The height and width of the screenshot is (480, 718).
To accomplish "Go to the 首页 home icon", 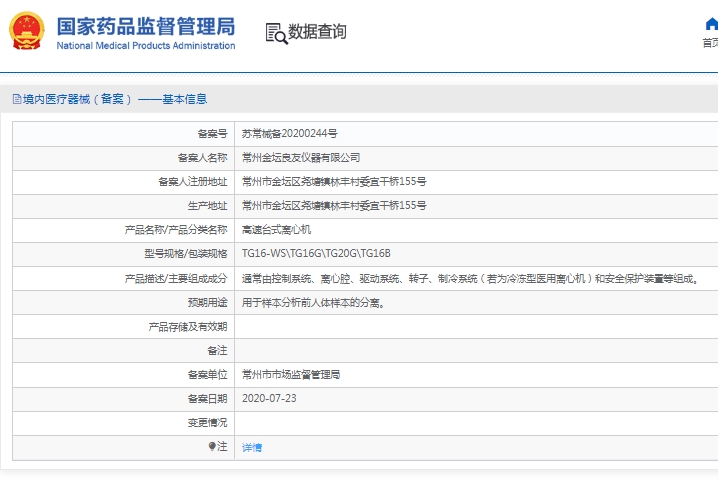I will coord(711,23).
